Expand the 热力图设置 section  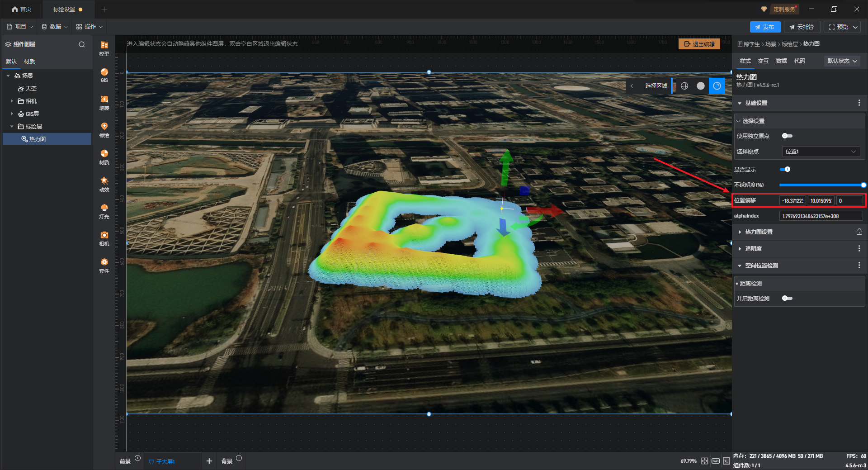pos(740,232)
